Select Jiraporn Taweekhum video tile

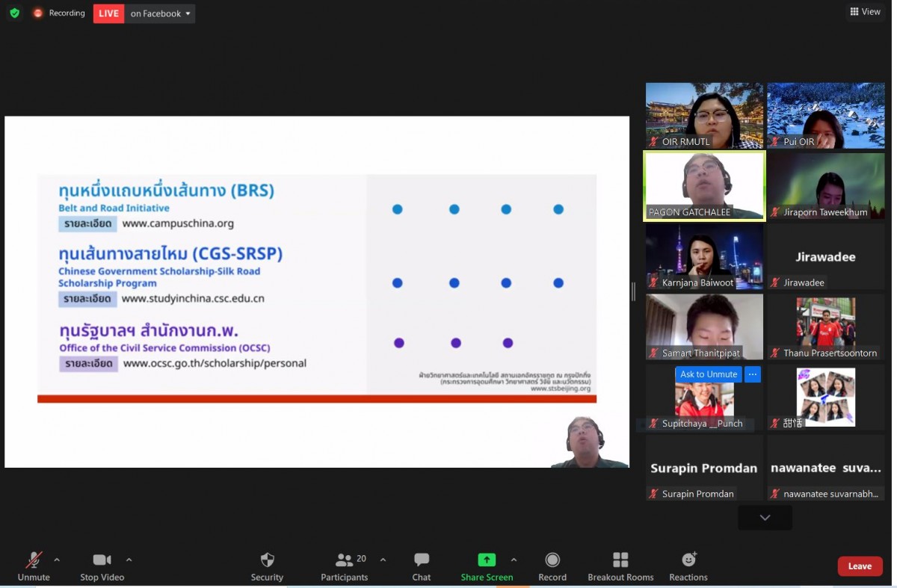[825, 186]
